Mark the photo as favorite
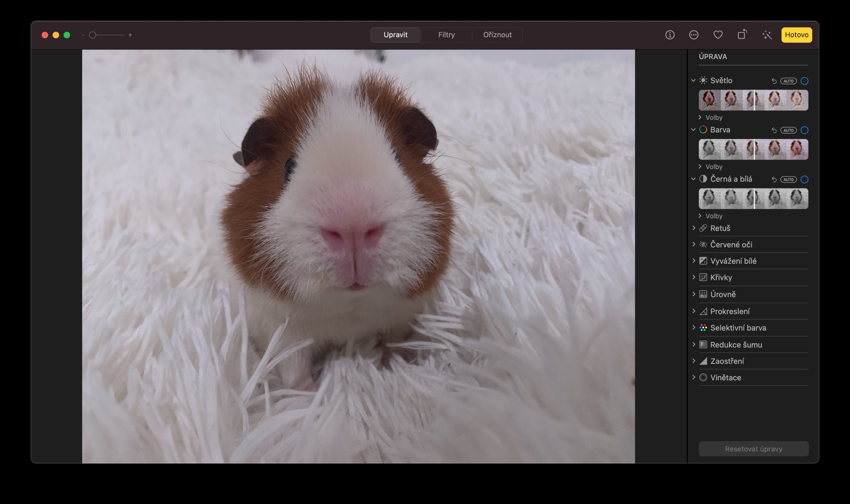The image size is (850, 504). tap(718, 35)
